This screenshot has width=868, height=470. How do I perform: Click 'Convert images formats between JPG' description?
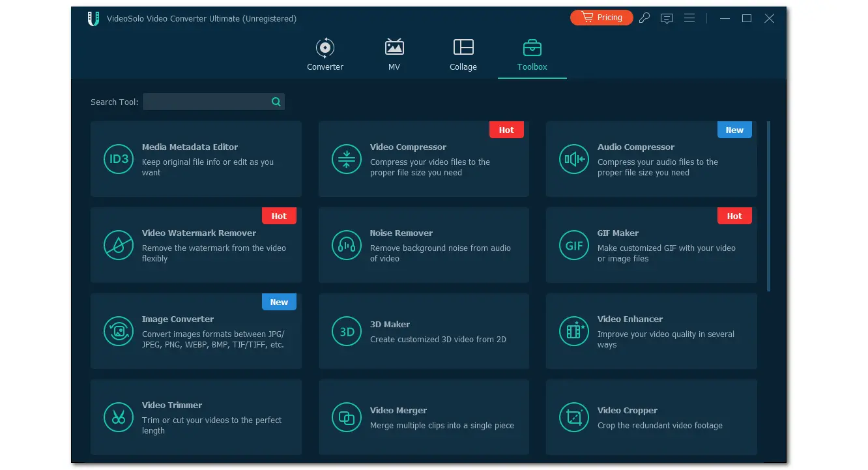[213, 340]
